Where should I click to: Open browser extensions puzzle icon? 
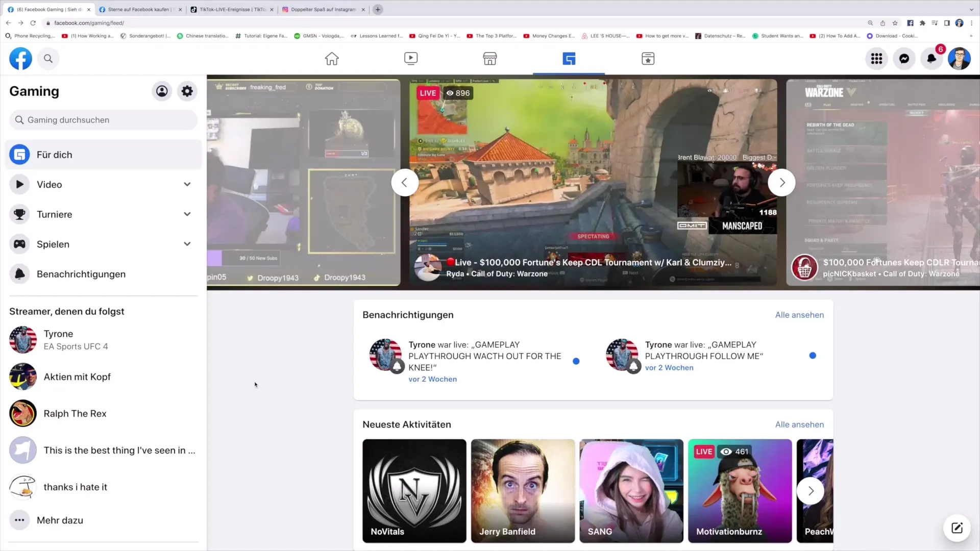tap(922, 23)
